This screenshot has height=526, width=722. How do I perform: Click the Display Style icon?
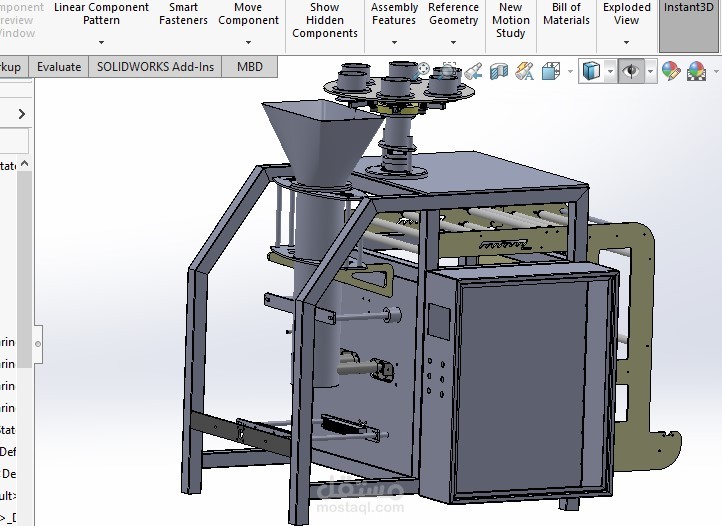coord(591,71)
